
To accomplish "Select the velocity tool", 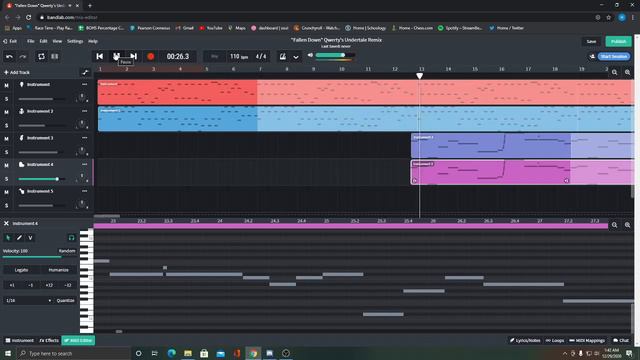I will (30, 238).
